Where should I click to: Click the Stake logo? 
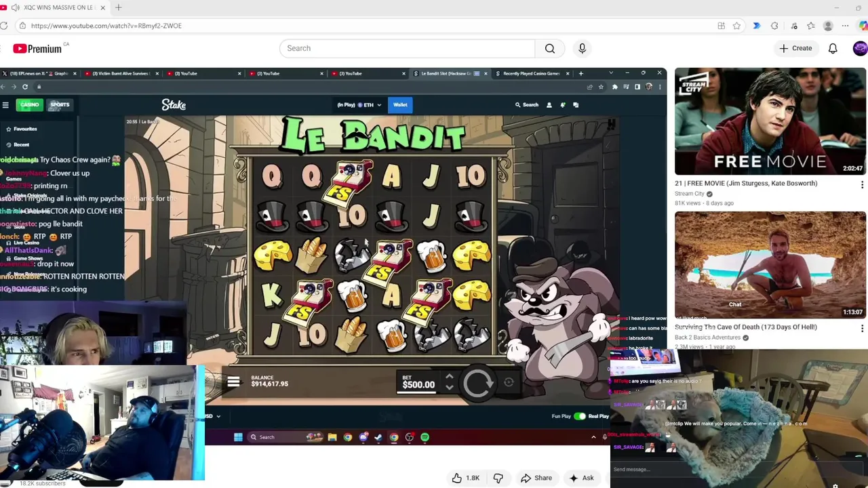click(174, 104)
